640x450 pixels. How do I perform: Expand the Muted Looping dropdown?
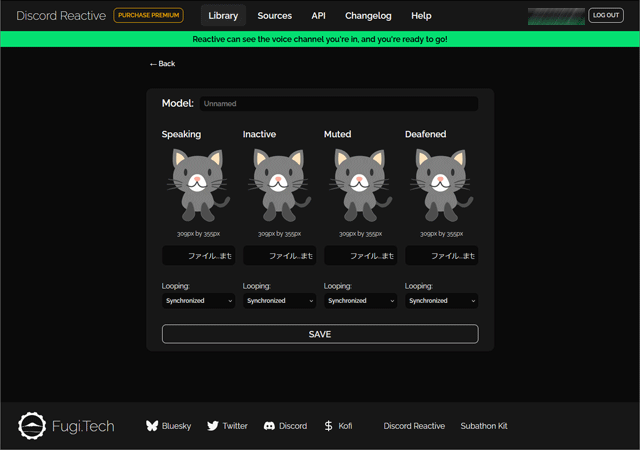click(x=360, y=301)
